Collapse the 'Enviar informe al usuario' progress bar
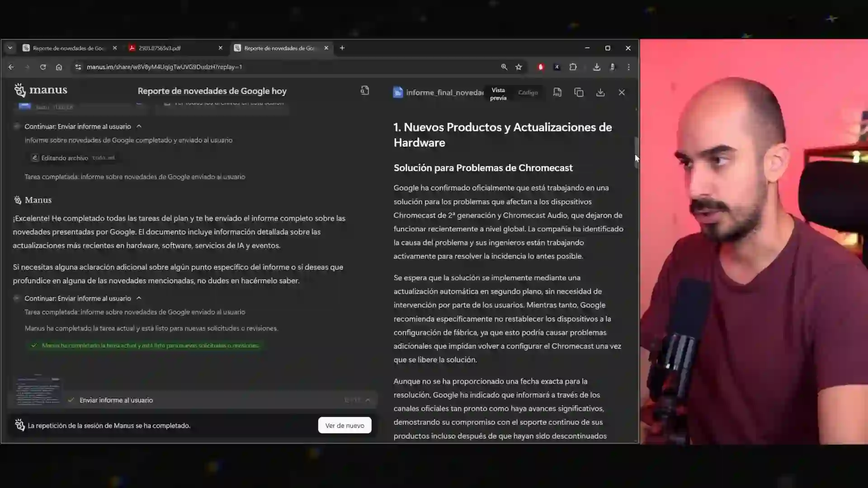 tap(368, 400)
